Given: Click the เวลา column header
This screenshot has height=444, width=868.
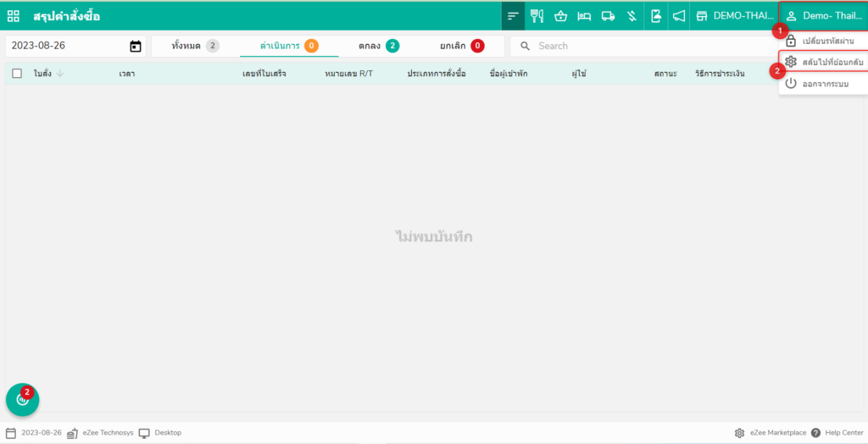Looking at the screenshot, I should [127, 74].
